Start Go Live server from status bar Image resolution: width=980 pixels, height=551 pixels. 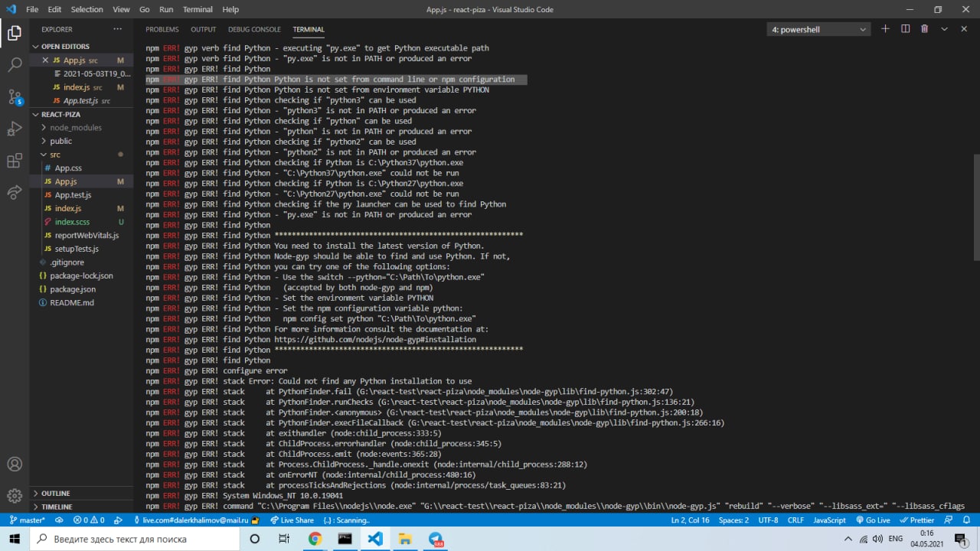click(x=873, y=520)
